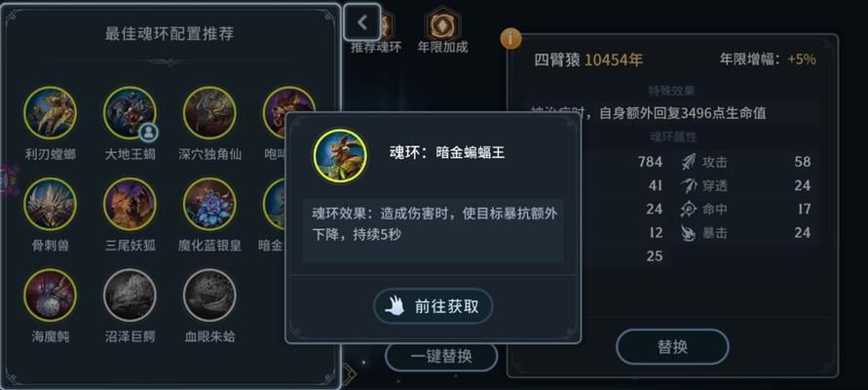Select the 骨刺兽 soul ring icon
The image size is (868, 390).
(x=51, y=204)
